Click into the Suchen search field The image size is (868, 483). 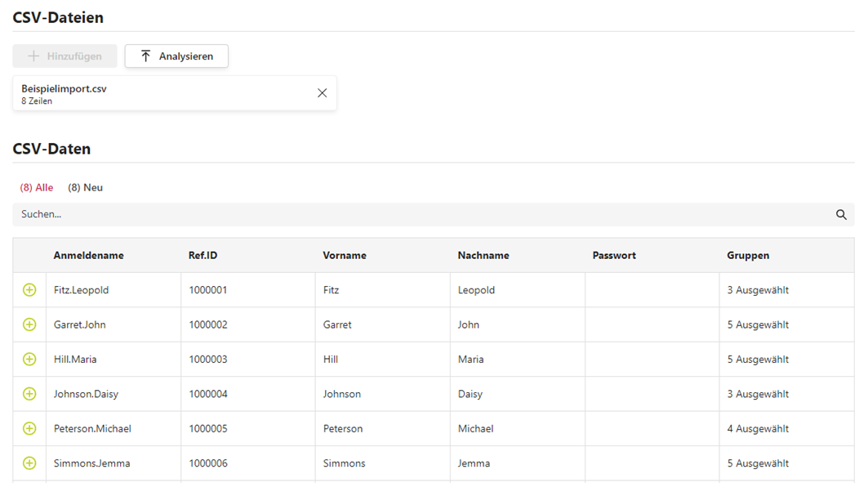408,215
